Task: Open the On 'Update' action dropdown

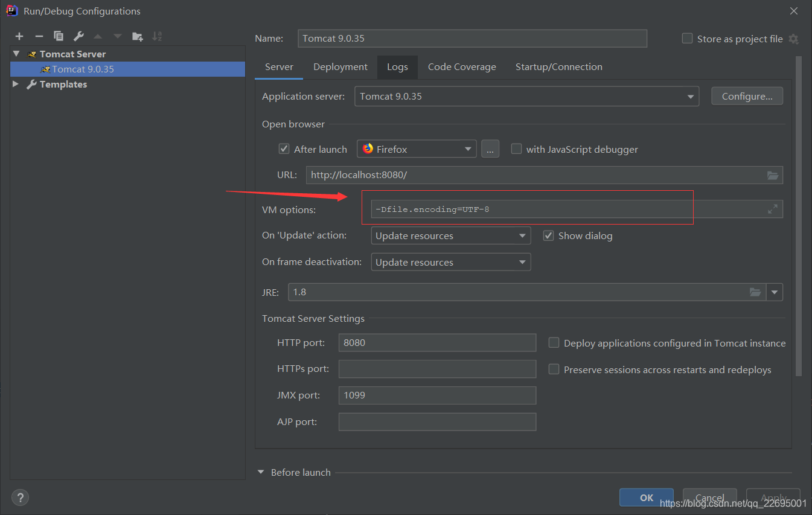Action: click(x=450, y=235)
